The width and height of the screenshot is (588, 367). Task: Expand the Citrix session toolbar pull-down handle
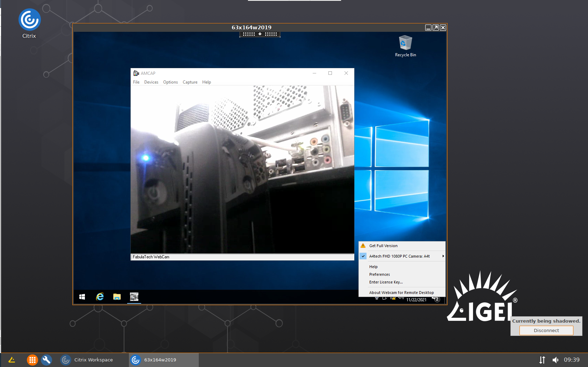coord(260,34)
